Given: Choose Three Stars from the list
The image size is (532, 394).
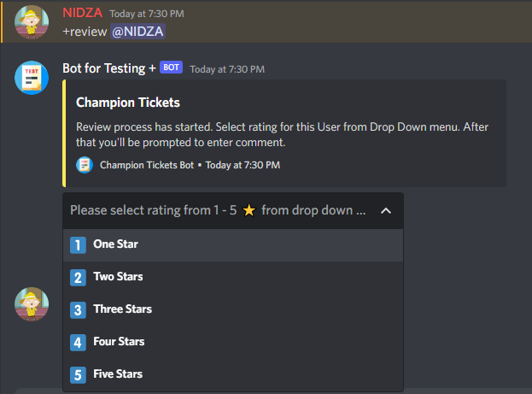Looking at the screenshot, I should click(122, 309).
